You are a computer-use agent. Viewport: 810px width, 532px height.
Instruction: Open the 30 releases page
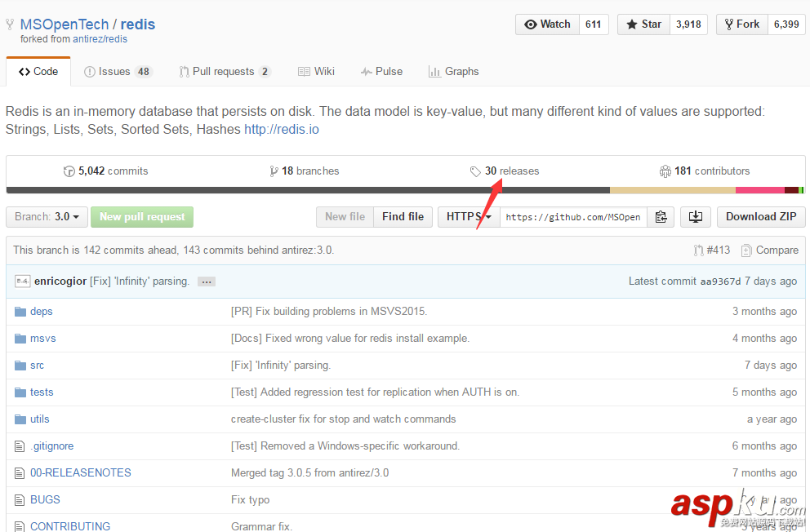coord(505,171)
